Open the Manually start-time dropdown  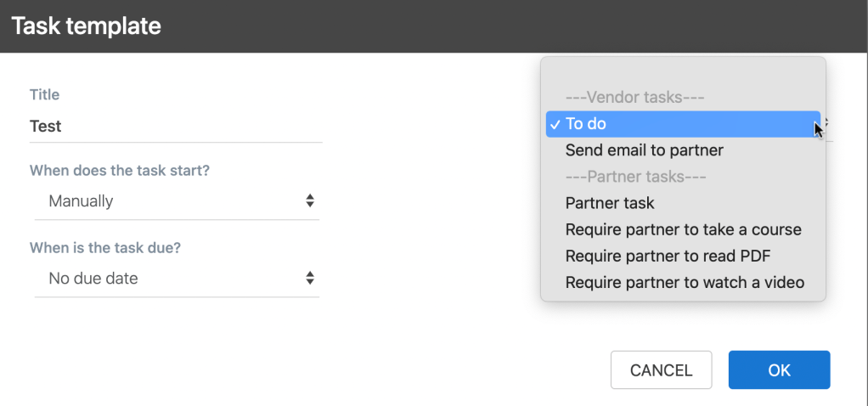(x=176, y=201)
